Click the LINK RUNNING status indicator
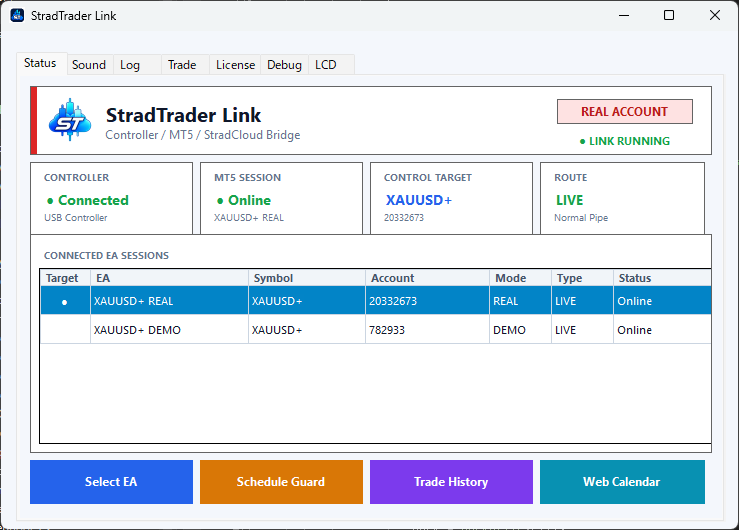Screen dimensions: 739x530 (x=624, y=141)
